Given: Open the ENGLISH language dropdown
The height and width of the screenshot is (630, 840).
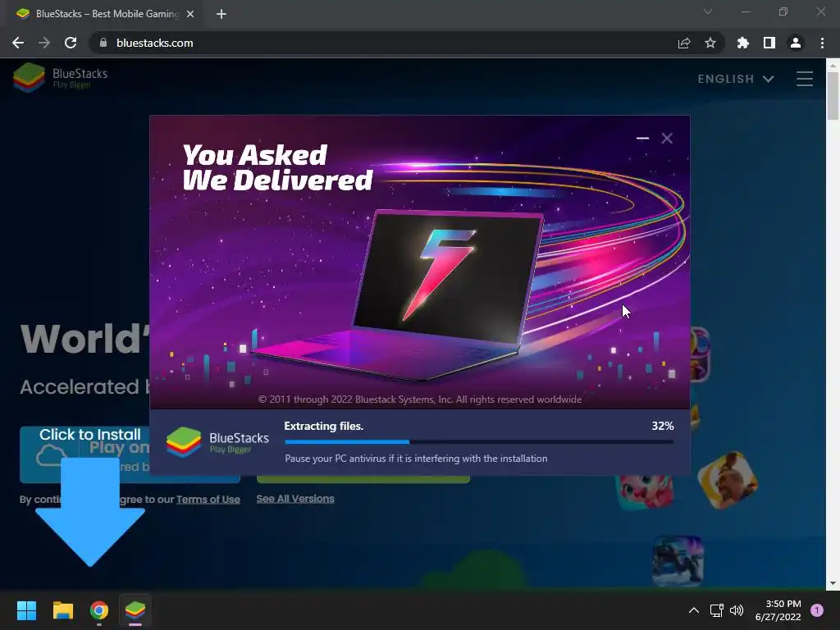Looking at the screenshot, I should coord(736,79).
